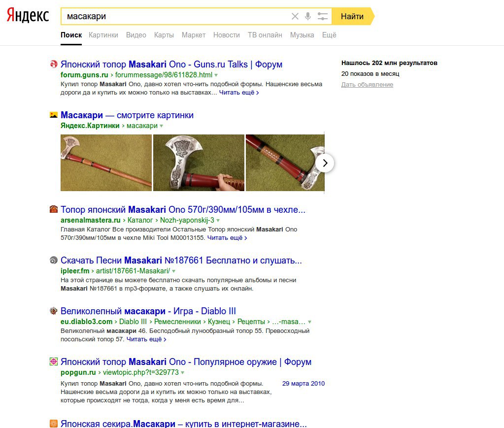This screenshot has width=504, height=428.
Task: Start voice search with the microphone icon
Action: (x=308, y=16)
